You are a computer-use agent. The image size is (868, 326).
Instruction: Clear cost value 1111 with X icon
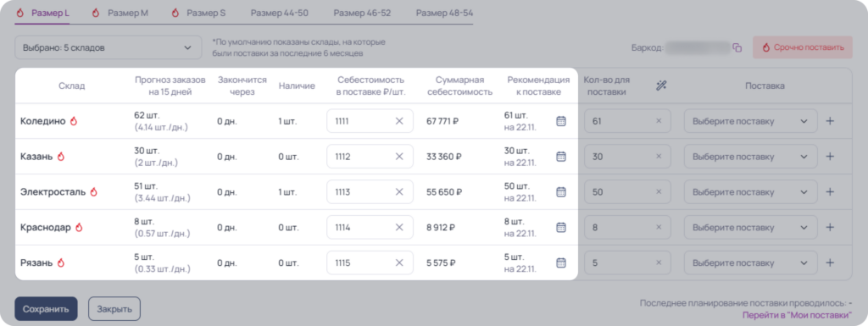pyautogui.click(x=399, y=121)
